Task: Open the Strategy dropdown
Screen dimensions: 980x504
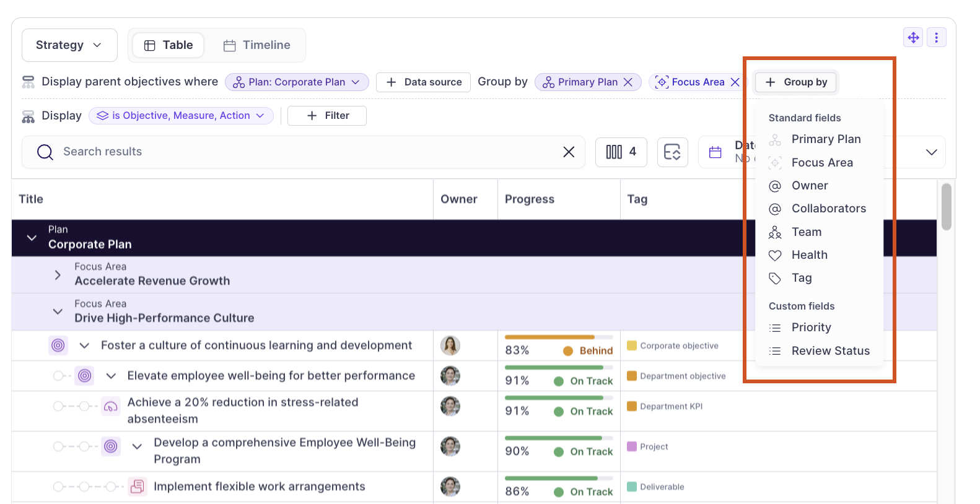Action: coord(69,45)
